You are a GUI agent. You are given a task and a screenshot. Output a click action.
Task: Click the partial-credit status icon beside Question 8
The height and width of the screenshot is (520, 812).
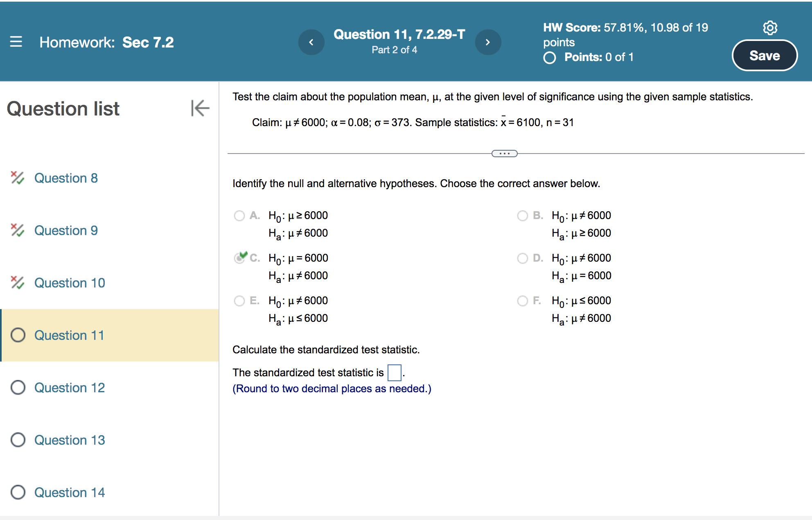click(x=17, y=178)
